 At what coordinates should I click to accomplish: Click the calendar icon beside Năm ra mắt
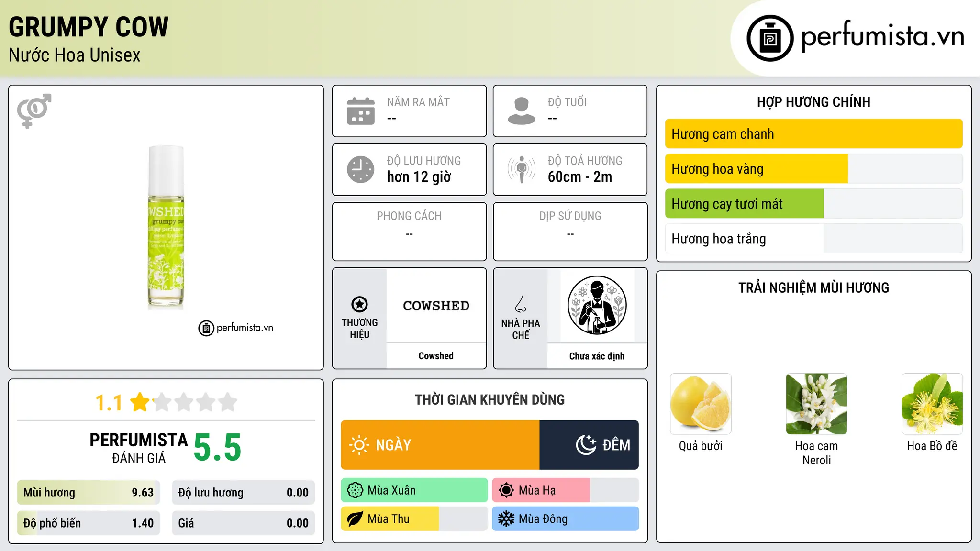pyautogui.click(x=361, y=111)
